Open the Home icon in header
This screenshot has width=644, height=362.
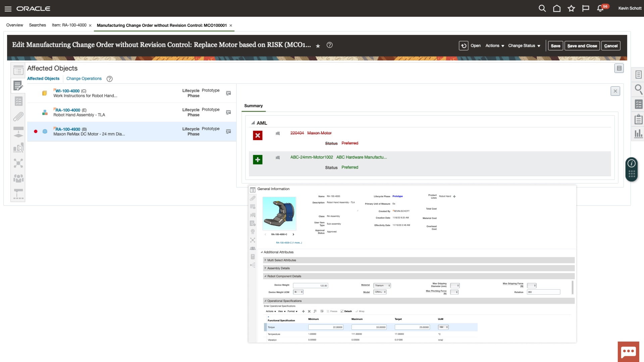(x=557, y=8)
